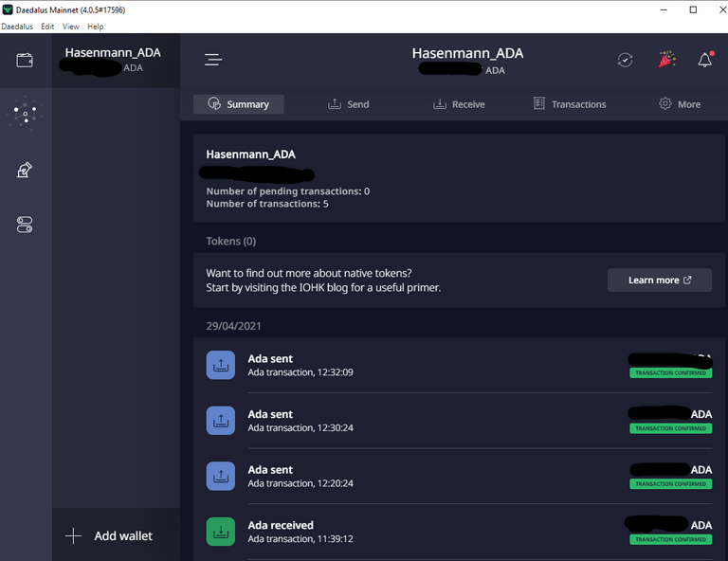
Task: Open the Edit menu
Action: 47,27
